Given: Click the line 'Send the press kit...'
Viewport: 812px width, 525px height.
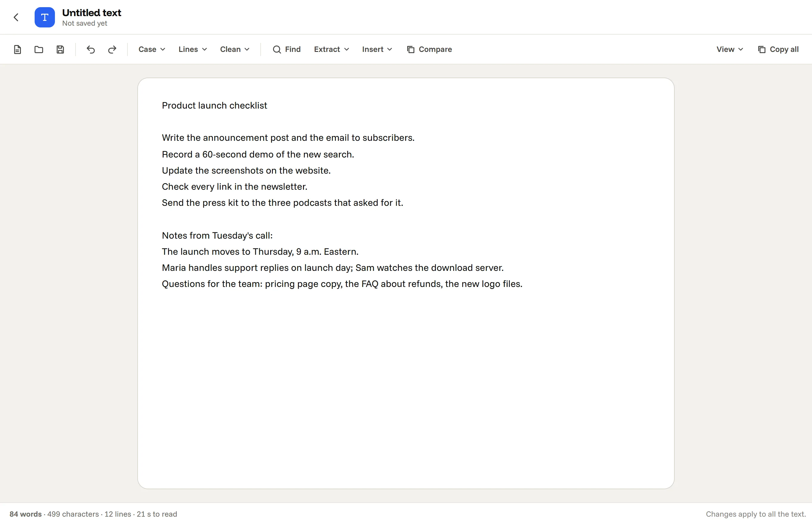Looking at the screenshot, I should point(282,203).
